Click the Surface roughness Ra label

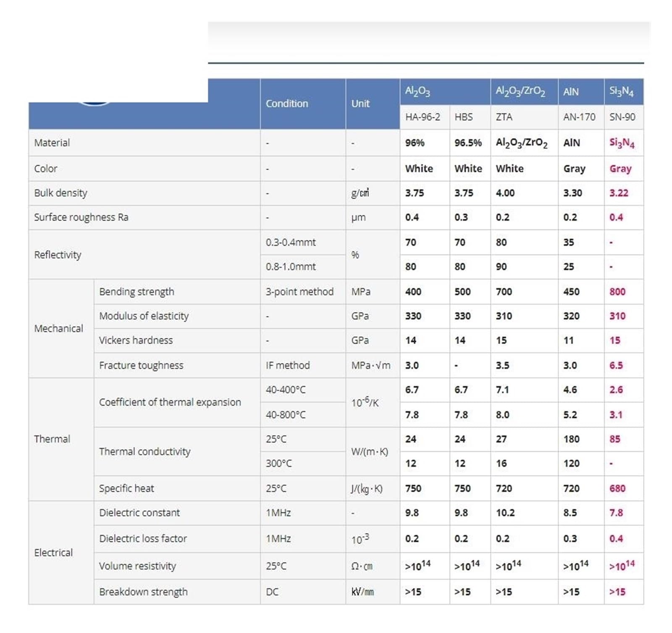click(81, 218)
